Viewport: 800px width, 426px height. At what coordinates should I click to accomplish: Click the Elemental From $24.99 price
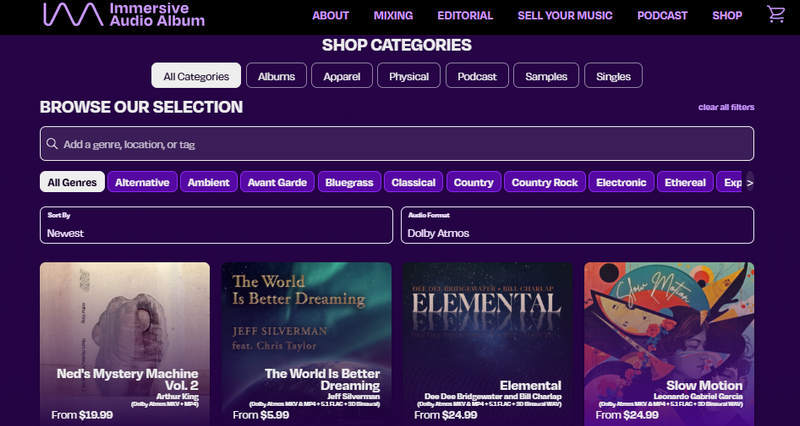[445, 415]
